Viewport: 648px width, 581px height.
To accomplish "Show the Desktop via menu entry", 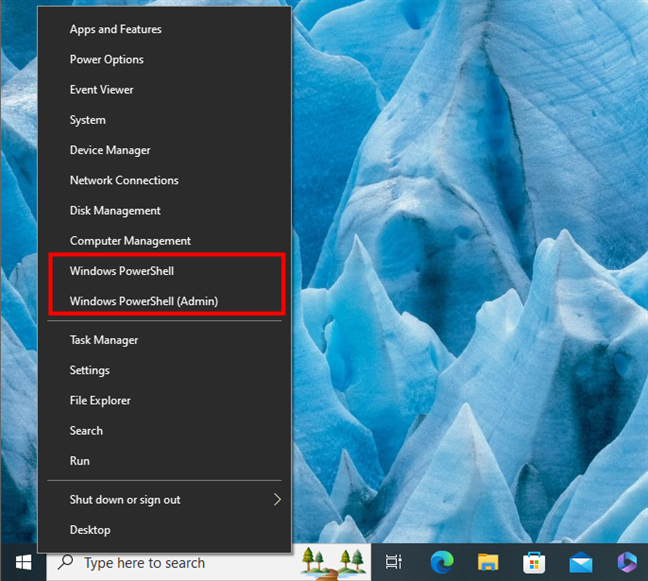I will pyautogui.click(x=164, y=530).
